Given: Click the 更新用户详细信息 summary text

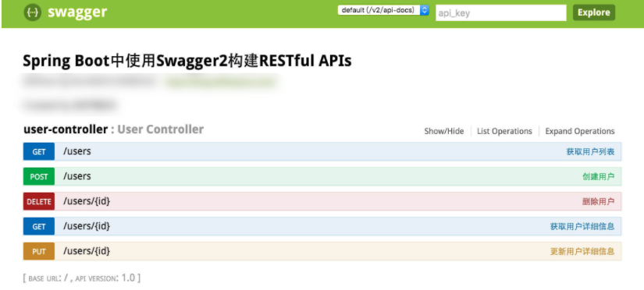Looking at the screenshot, I should tap(582, 251).
